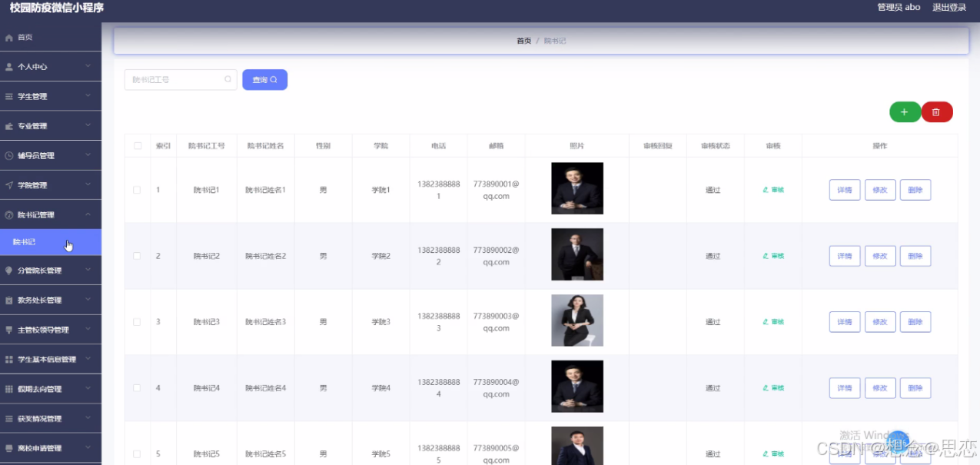Click the 离校申请管理 sidebar icon
This screenshot has height=465, width=980.
(9, 448)
